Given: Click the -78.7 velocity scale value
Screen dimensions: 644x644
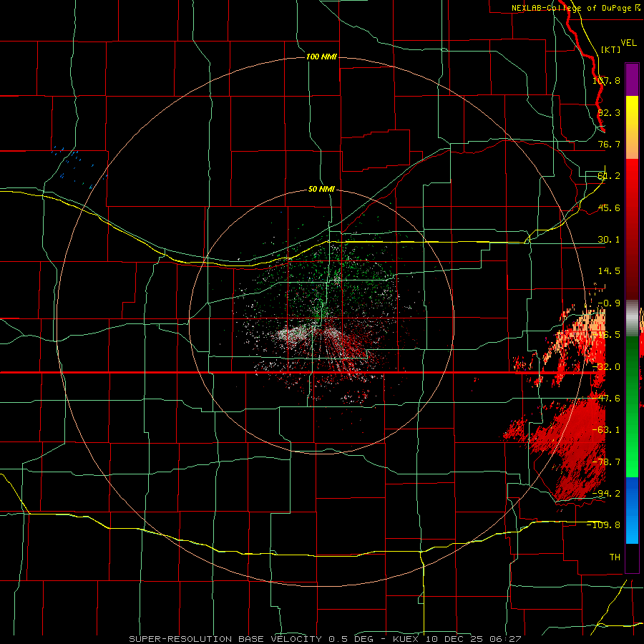Looking at the screenshot, I should pos(606,462).
